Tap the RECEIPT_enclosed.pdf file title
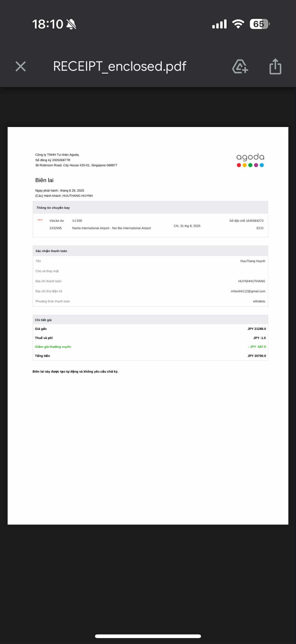 click(x=120, y=66)
